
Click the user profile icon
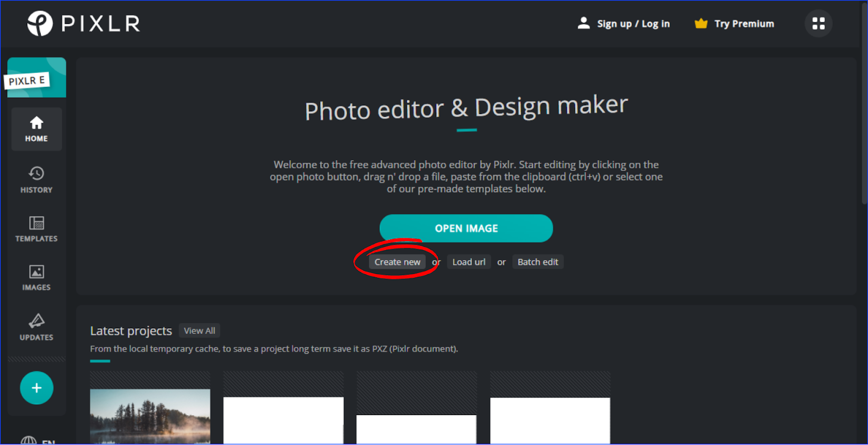click(x=584, y=23)
